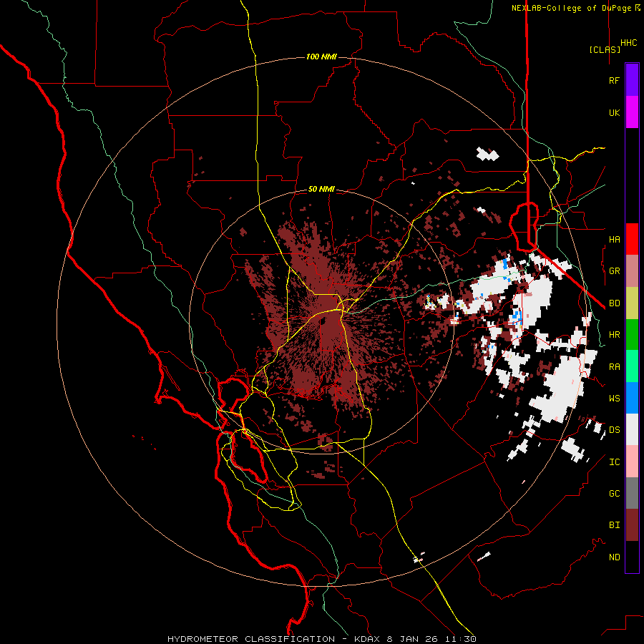This screenshot has width=644, height=644.
Task: Click the ND legend label
Action: [614, 557]
